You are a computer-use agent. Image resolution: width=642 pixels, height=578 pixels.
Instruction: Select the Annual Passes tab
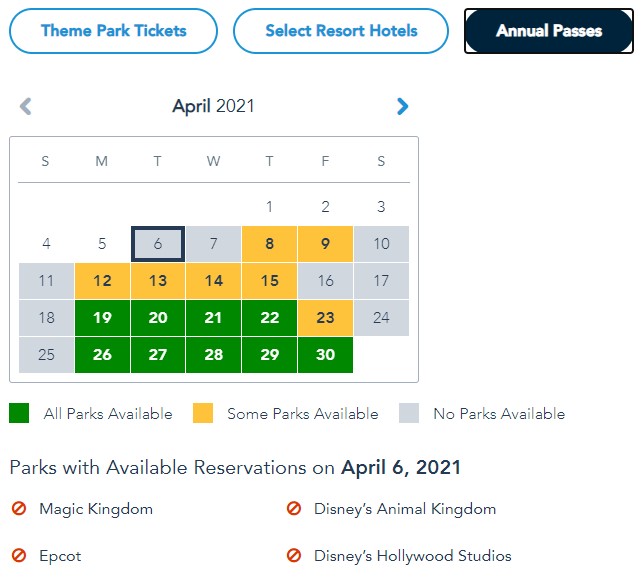tap(549, 31)
